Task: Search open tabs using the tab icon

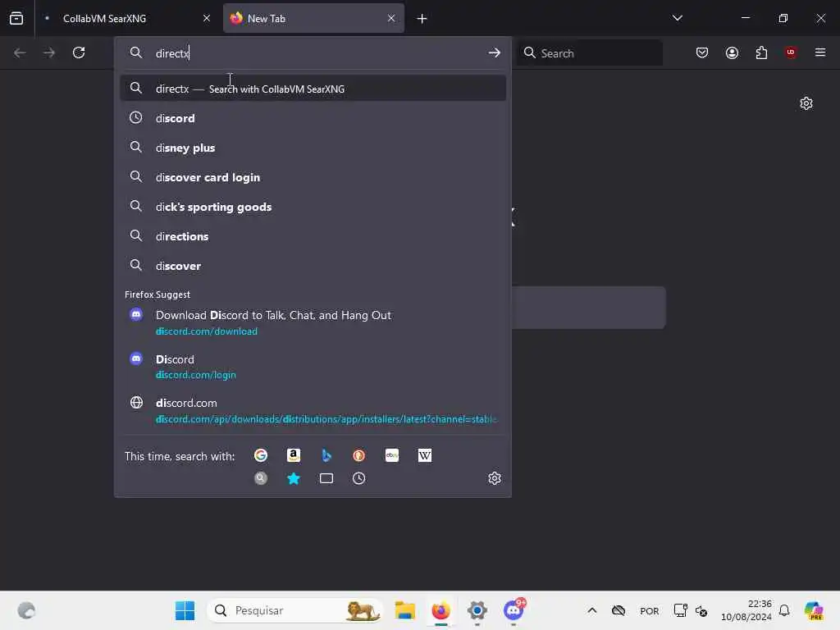Action: [326, 478]
